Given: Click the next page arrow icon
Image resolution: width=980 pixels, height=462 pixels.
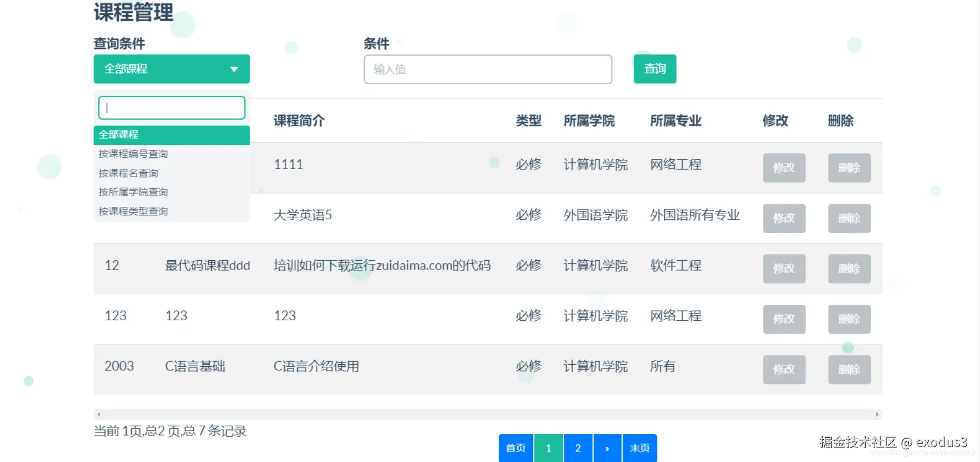Looking at the screenshot, I should 607,448.
